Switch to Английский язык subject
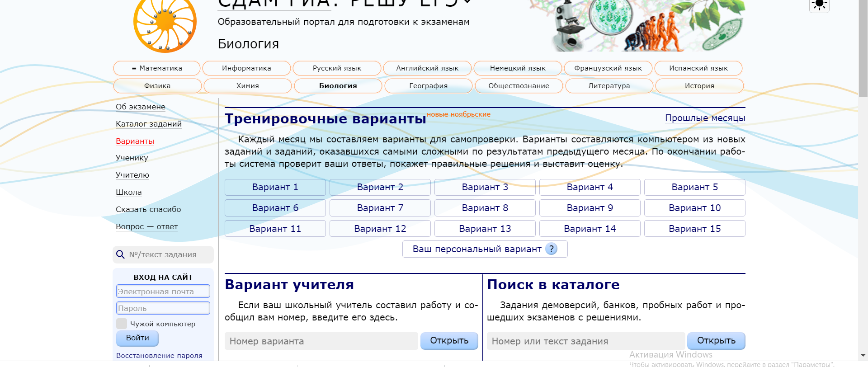Viewport: 868px width, 367px height. (x=427, y=68)
